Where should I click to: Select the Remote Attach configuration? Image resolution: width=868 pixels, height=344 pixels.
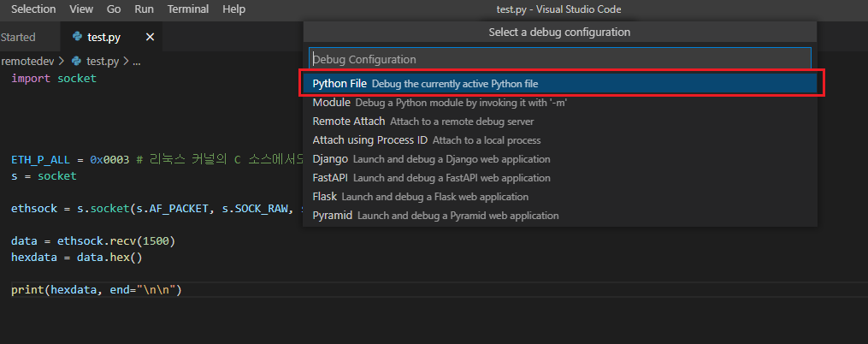tap(559, 122)
